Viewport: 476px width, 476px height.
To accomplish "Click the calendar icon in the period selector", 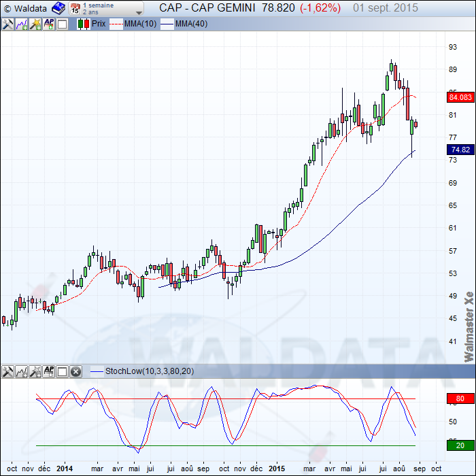I will point(75,8).
